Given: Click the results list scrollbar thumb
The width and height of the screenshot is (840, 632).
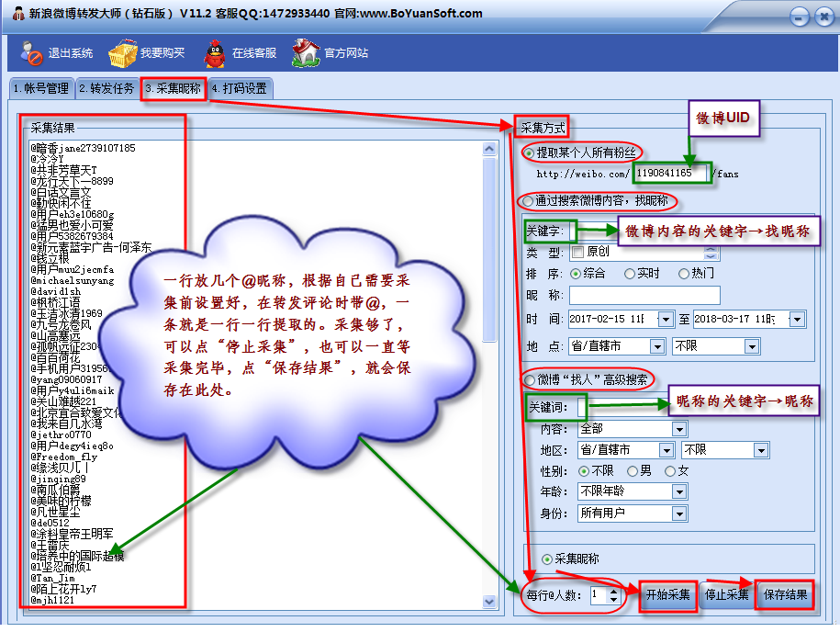Looking at the screenshot, I should coord(489,249).
